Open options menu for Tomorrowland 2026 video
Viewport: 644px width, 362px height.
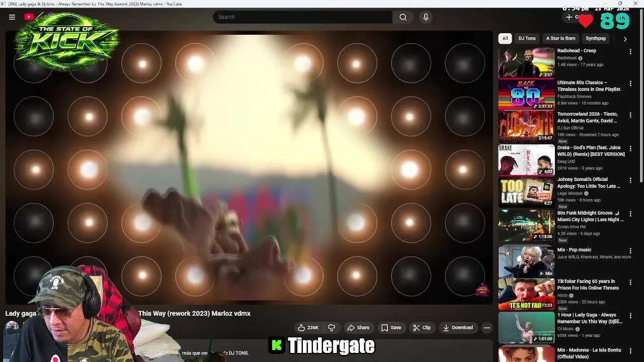click(630, 115)
